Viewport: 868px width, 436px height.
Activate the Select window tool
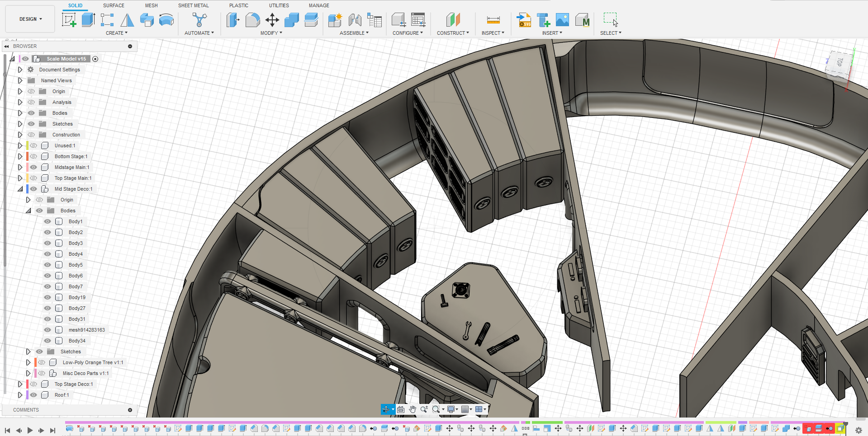[611, 20]
